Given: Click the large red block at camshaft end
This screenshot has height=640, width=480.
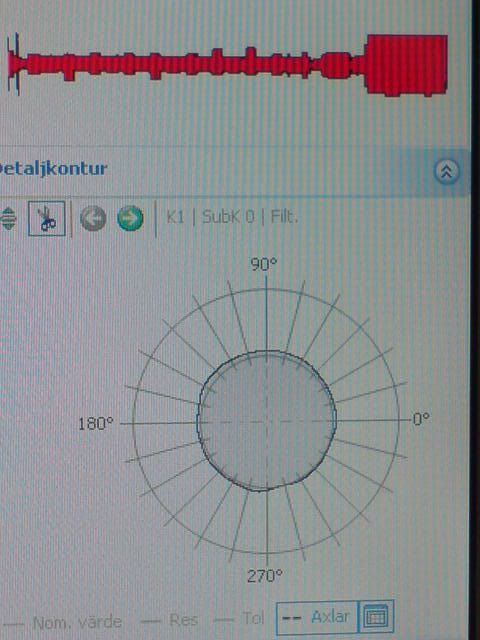Looking at the screenshot, I should 406,65.
